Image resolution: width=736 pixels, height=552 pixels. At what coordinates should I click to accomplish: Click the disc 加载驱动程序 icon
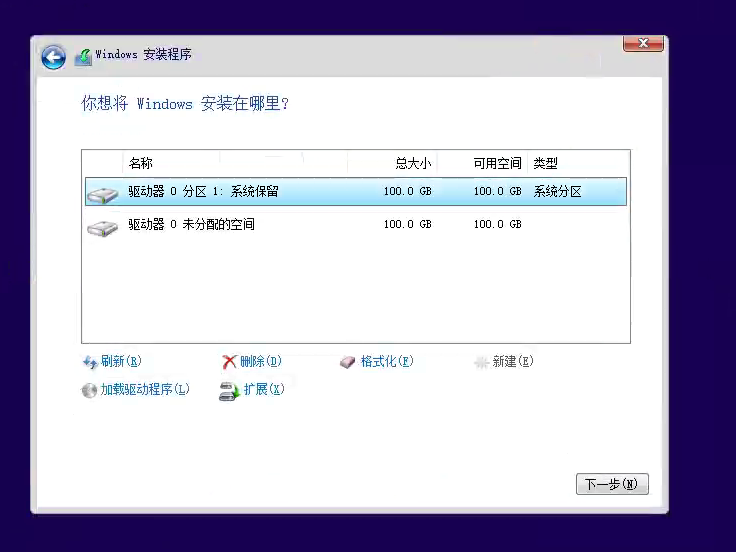tap(89, 390)
